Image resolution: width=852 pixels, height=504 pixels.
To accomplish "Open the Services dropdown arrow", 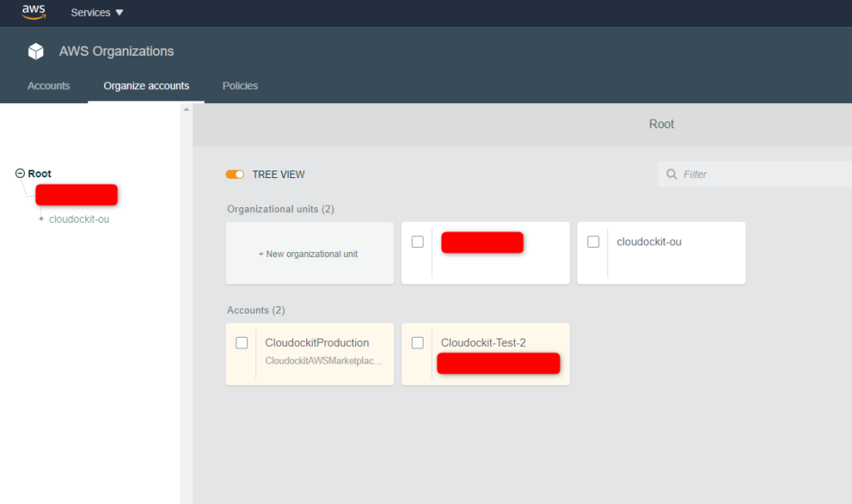I will pyautogui.click(x=117, y=12).
